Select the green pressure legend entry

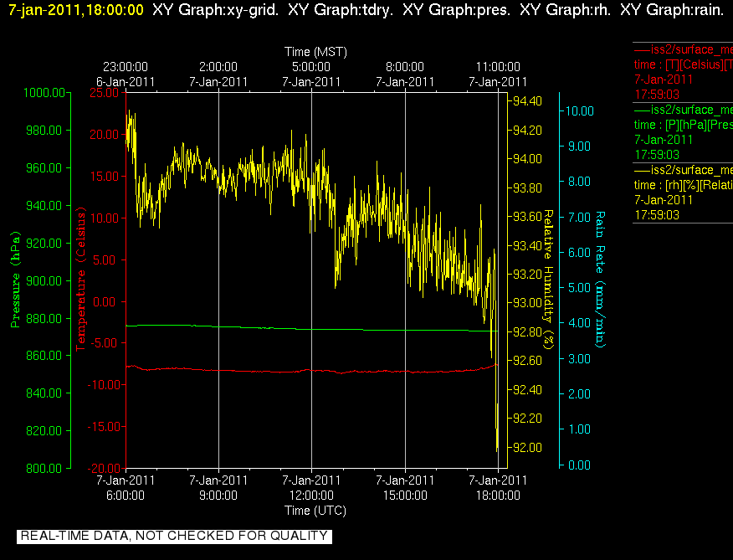(x=683, y=132)
